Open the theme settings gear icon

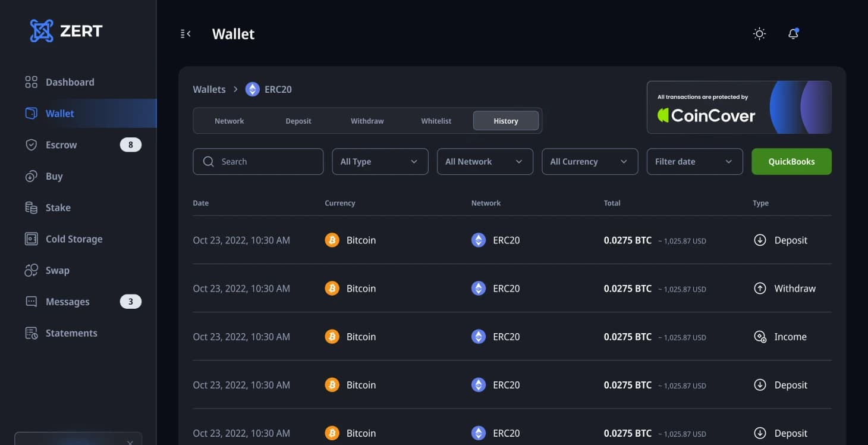coord(759,34)
